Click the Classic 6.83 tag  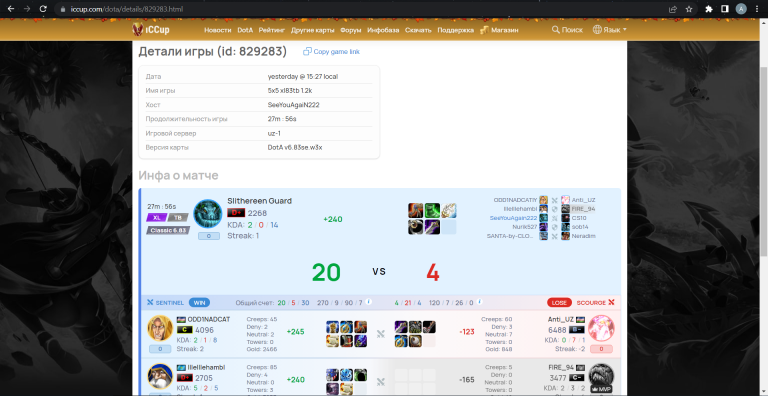click(168, 230)
